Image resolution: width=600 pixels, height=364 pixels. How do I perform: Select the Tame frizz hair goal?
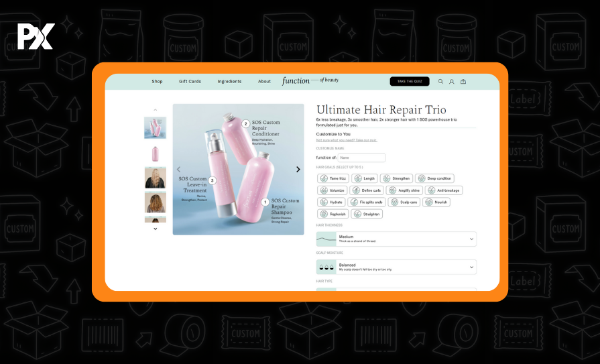coord(334,178)
